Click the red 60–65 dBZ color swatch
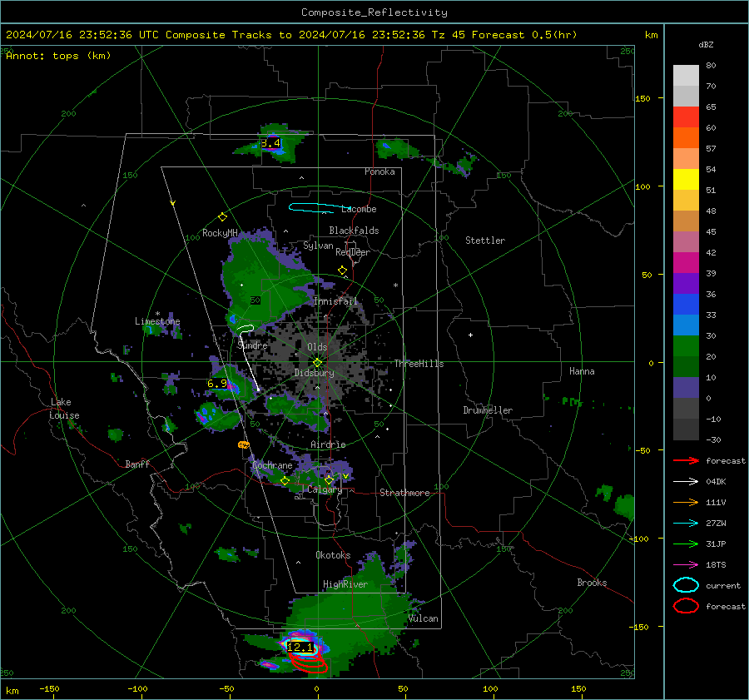 [x=686, y=117]
